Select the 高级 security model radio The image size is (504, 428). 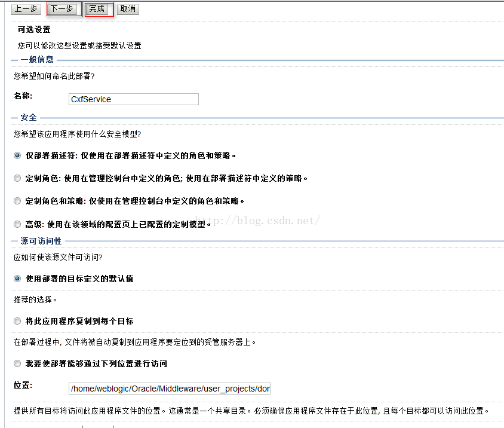pyautogui.click(x=17, y=224)
